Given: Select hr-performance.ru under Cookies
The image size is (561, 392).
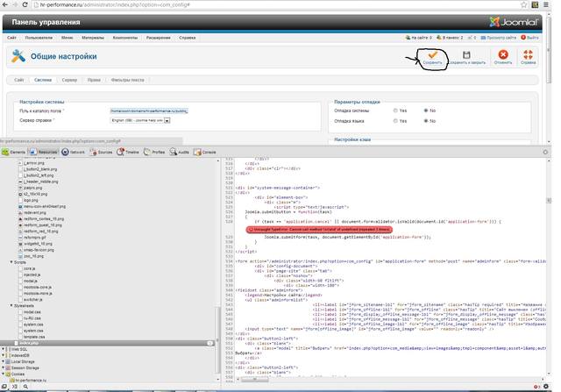Looking at the screenshot, I should pos(31,381).
